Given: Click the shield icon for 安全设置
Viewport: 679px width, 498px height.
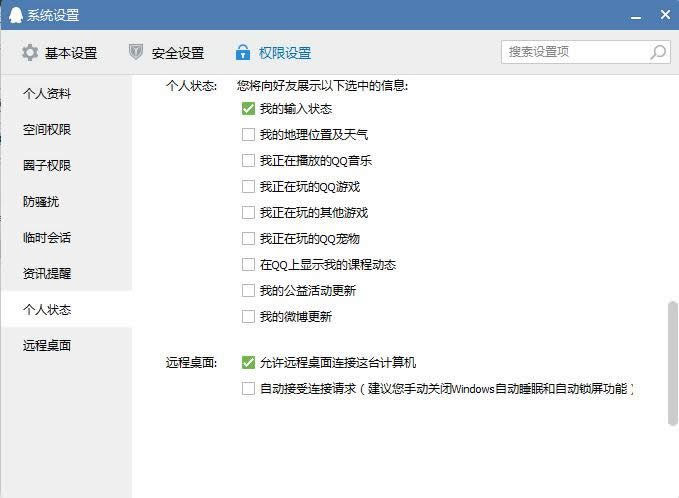Looking at the screenshot, I should pos(137,53).
